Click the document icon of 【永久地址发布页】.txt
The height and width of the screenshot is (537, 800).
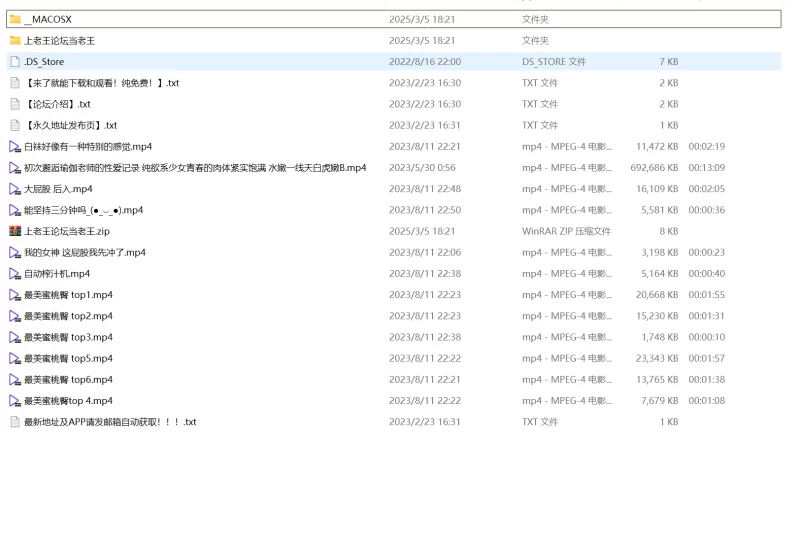15,125
